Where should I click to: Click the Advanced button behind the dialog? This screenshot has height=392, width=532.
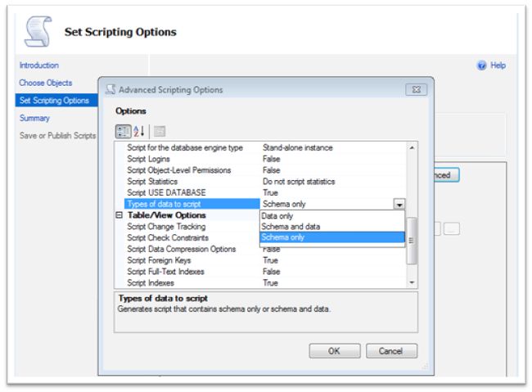tap(447, 175)
